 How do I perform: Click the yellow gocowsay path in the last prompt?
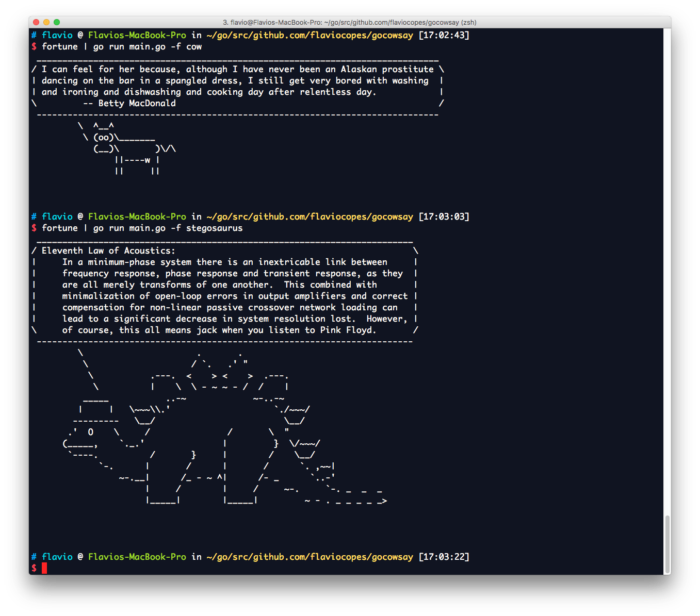[x=310, y=557]
